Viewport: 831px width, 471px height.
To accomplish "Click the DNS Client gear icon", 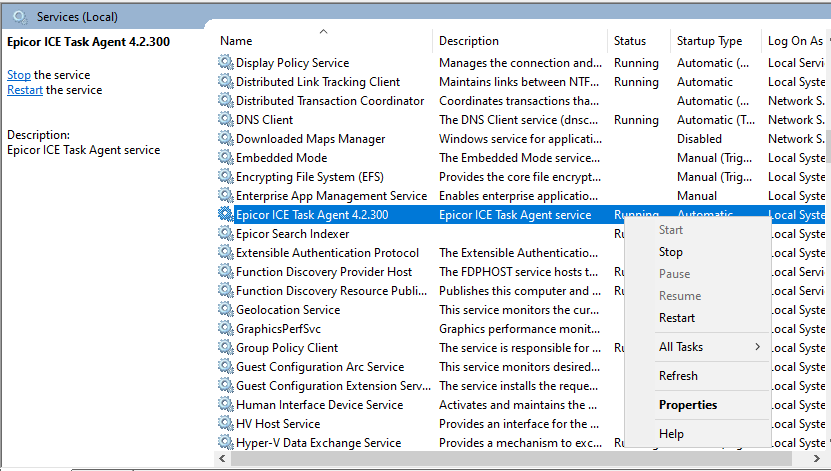I will click(x=226, y=120).
